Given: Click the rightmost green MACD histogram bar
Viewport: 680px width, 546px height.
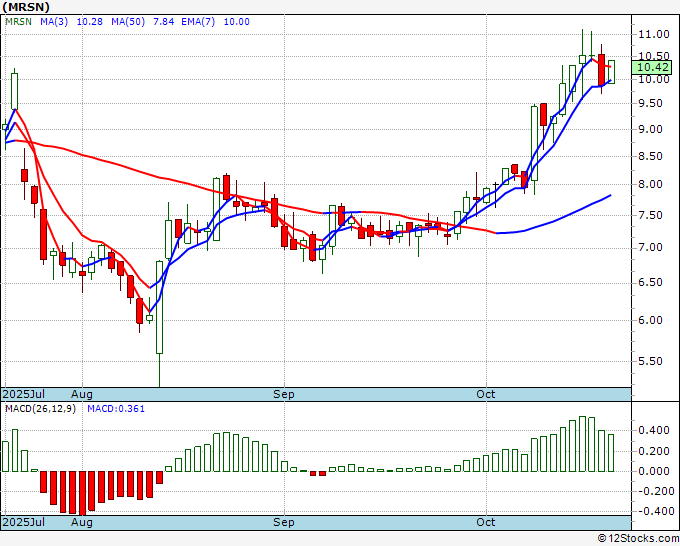Looking at the screenshot, I should [611, 453].
